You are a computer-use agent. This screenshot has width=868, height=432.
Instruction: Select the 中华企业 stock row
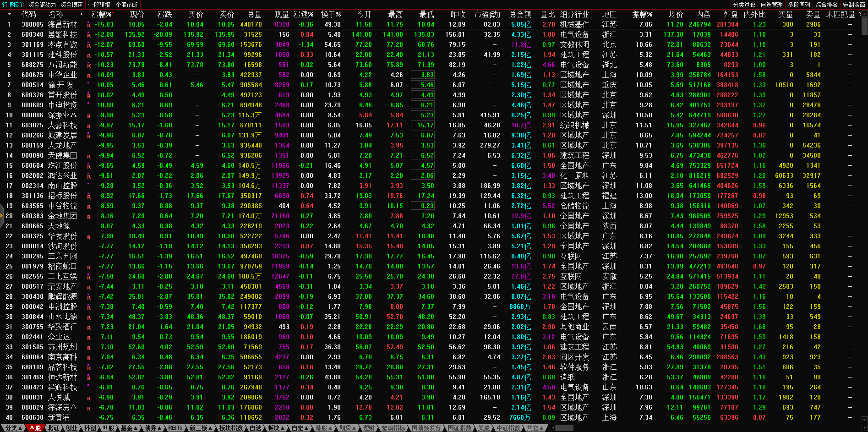63,75
